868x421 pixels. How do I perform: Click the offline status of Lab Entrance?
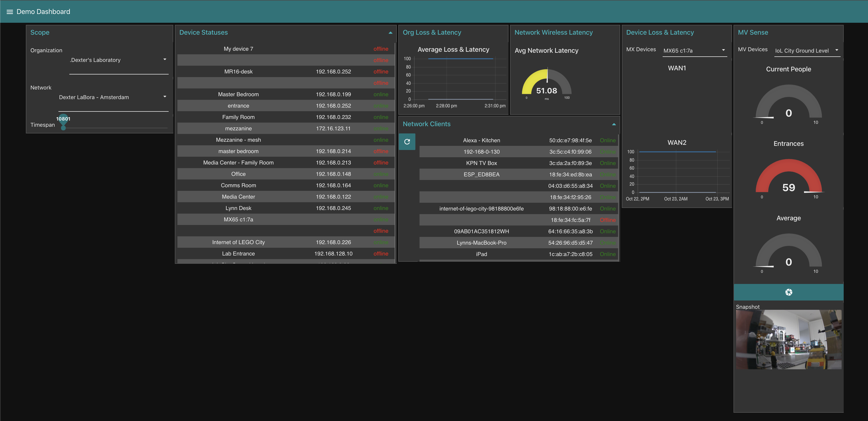click(x=381, y=253)
